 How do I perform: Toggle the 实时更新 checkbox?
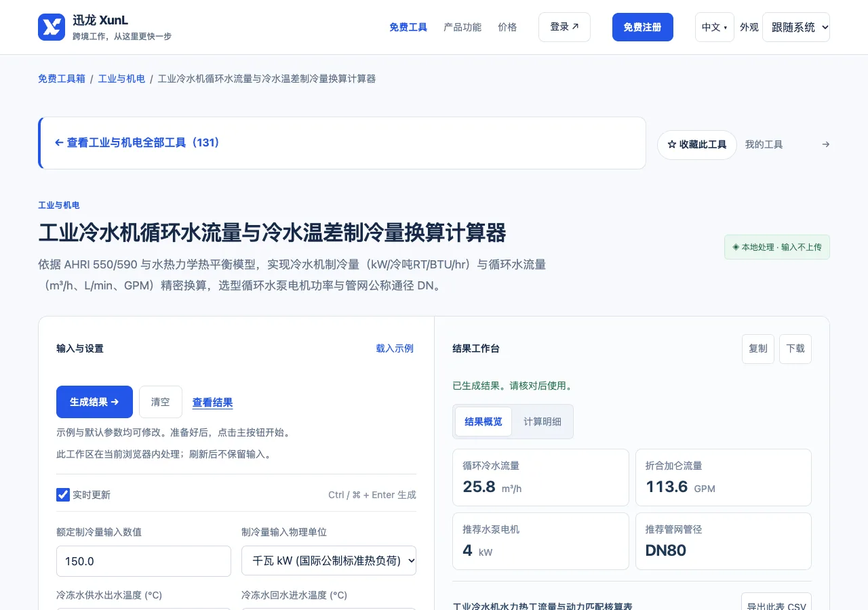tap(63, 495)
